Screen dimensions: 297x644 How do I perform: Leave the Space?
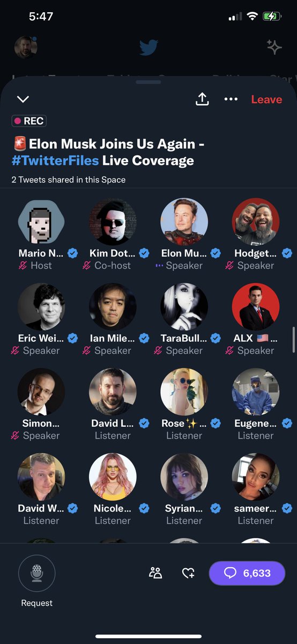[266, 99]
